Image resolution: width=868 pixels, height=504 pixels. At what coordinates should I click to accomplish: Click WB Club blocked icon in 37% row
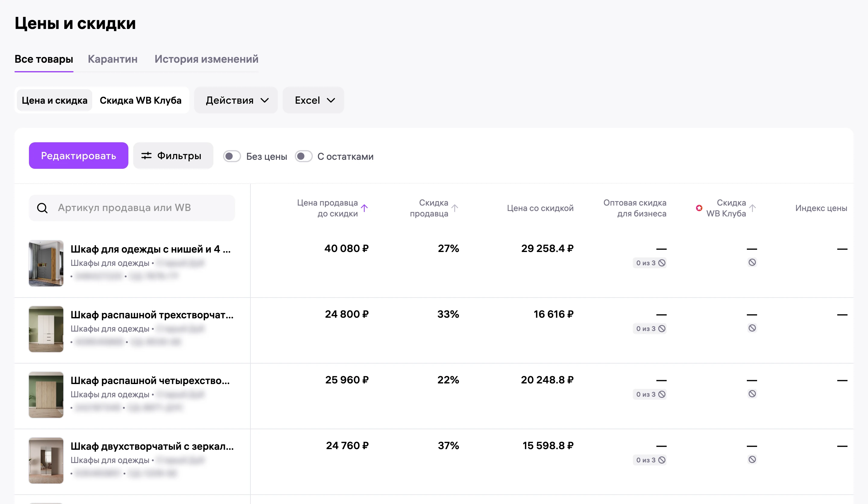click(752, 460)
